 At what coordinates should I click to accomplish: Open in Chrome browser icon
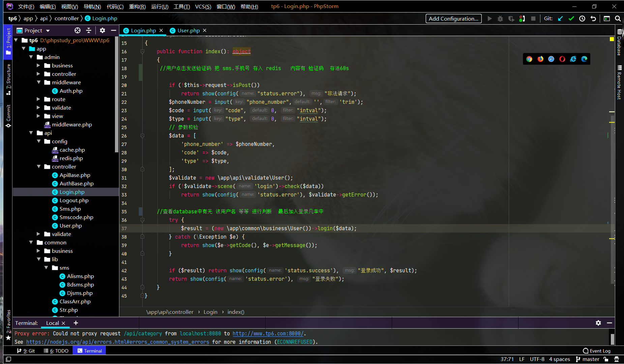[529, 59]
